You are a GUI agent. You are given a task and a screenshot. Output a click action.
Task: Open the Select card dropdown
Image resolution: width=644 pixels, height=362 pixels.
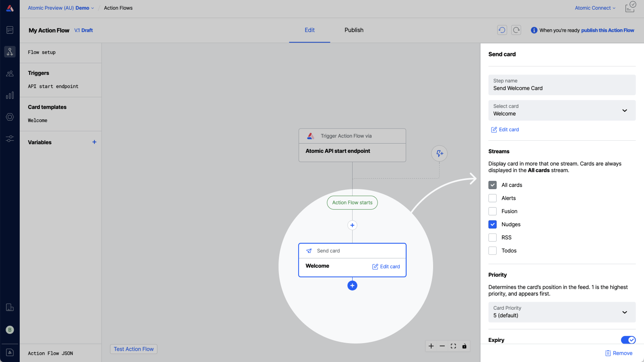click(562, 110)
